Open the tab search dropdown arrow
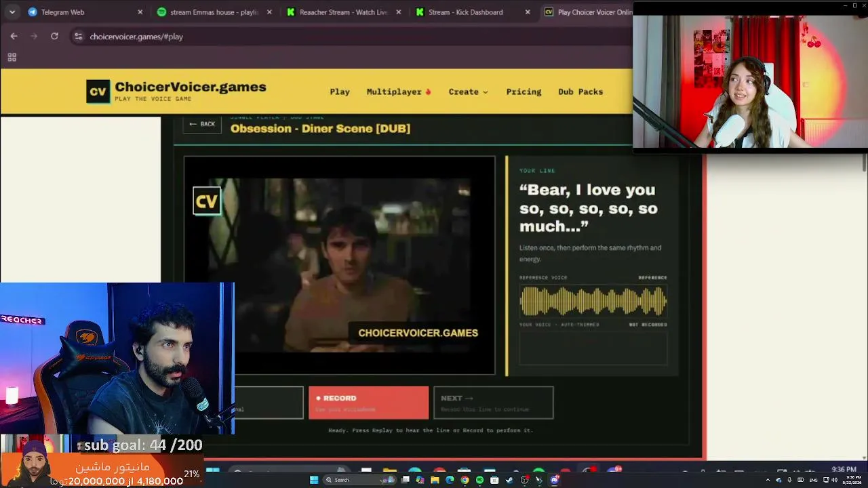The image size is (868, 488). [12, 12]
